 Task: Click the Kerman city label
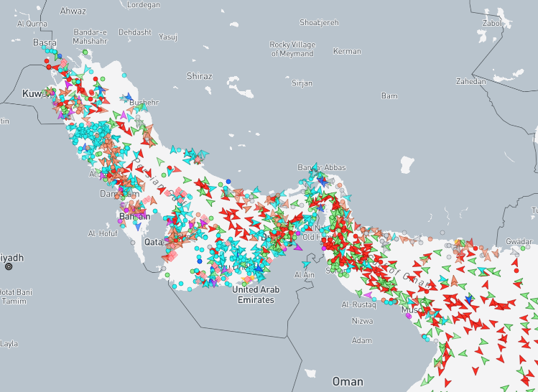tap(347, 51)
